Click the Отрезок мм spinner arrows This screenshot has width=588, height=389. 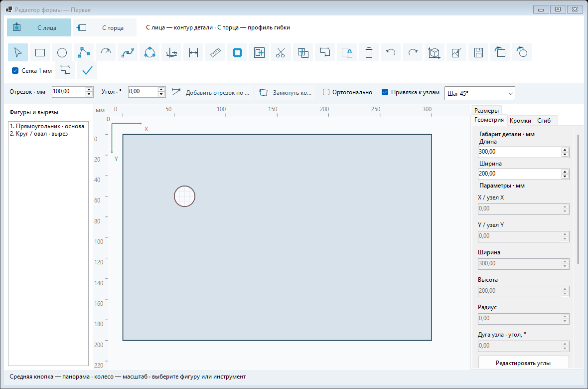click(89, 92)
